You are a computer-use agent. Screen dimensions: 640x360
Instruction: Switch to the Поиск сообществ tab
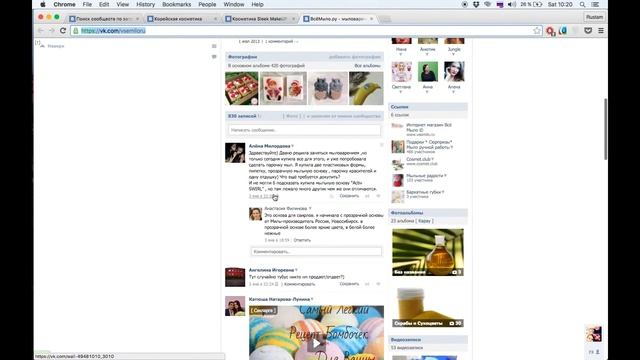pyautogui.click(x=104, y=19)
